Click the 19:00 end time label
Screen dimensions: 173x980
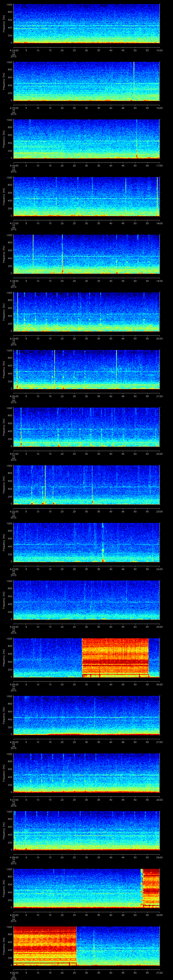tap(160, 281)
